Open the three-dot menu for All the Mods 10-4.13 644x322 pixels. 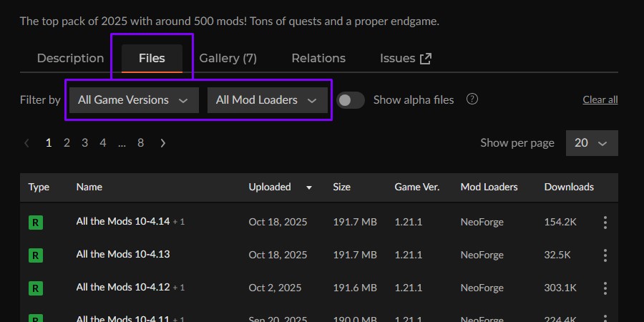coord(605,255)
